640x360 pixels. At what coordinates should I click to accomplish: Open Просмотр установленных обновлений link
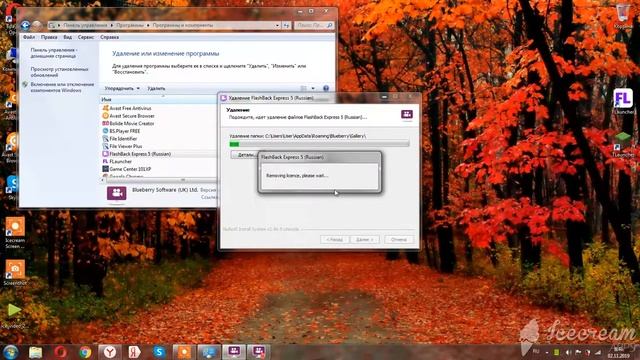pyautogui.click(x=59, y=72)
